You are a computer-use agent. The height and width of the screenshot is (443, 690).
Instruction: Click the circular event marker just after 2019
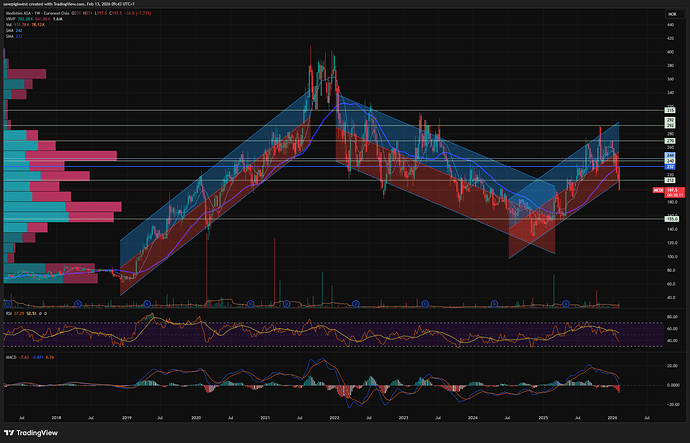click(x=147, y=302)
